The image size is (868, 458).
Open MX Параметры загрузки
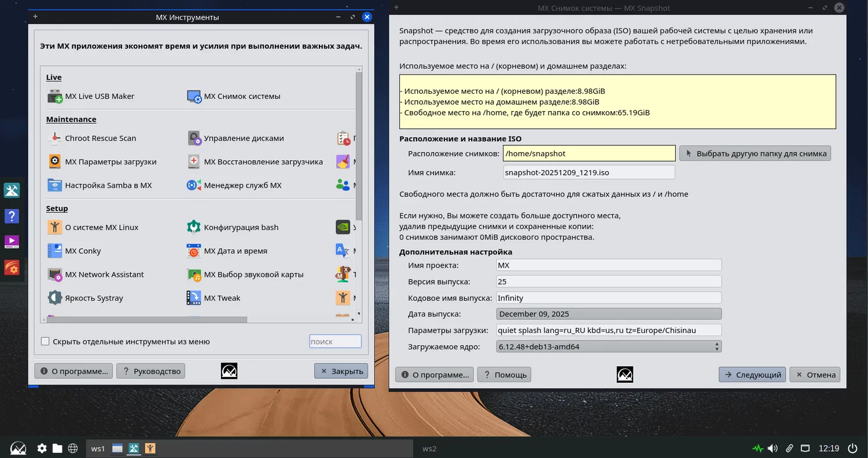coord(102,162)
